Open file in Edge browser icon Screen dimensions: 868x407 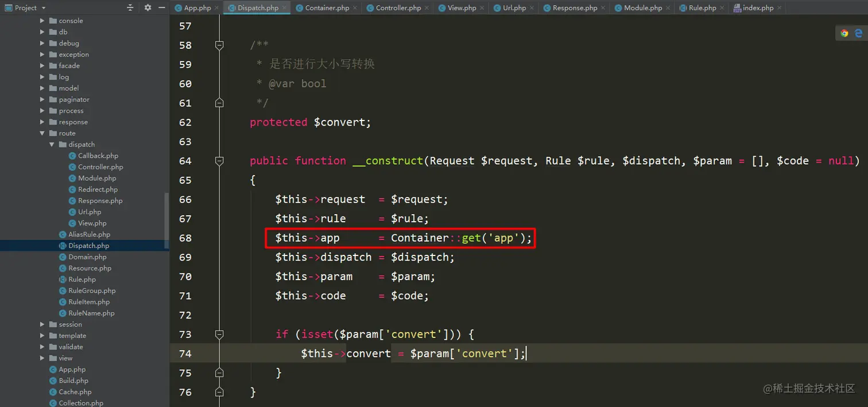pos(859,33)
